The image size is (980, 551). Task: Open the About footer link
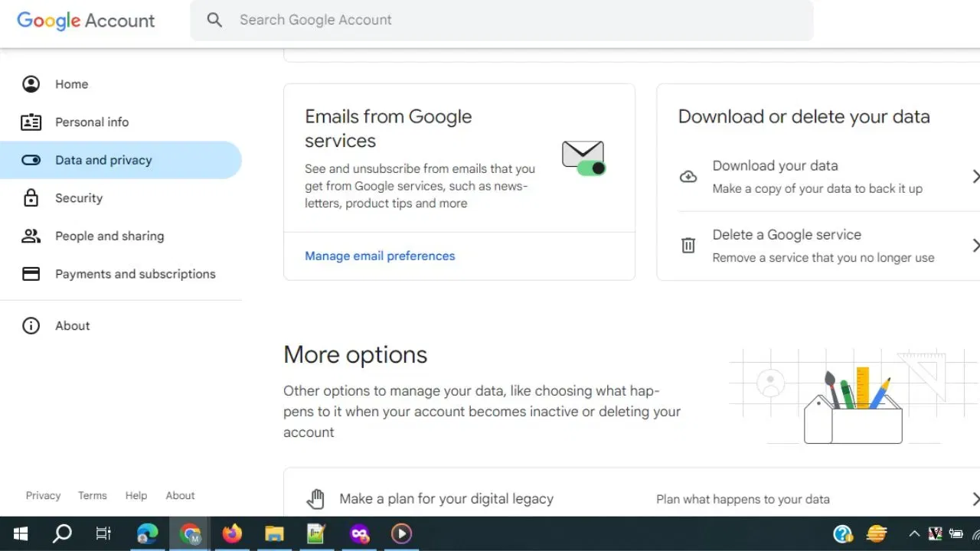point(180,495)
